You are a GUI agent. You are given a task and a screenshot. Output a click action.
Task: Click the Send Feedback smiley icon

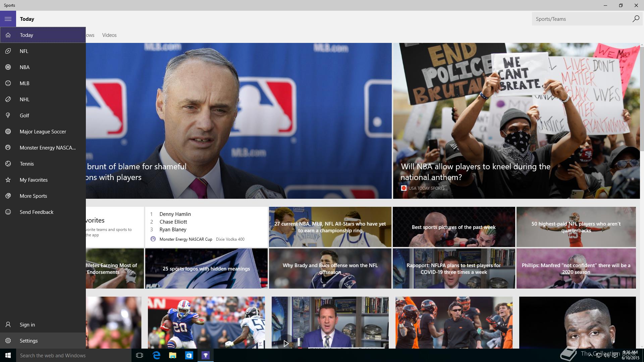click(x=8, y=212)
